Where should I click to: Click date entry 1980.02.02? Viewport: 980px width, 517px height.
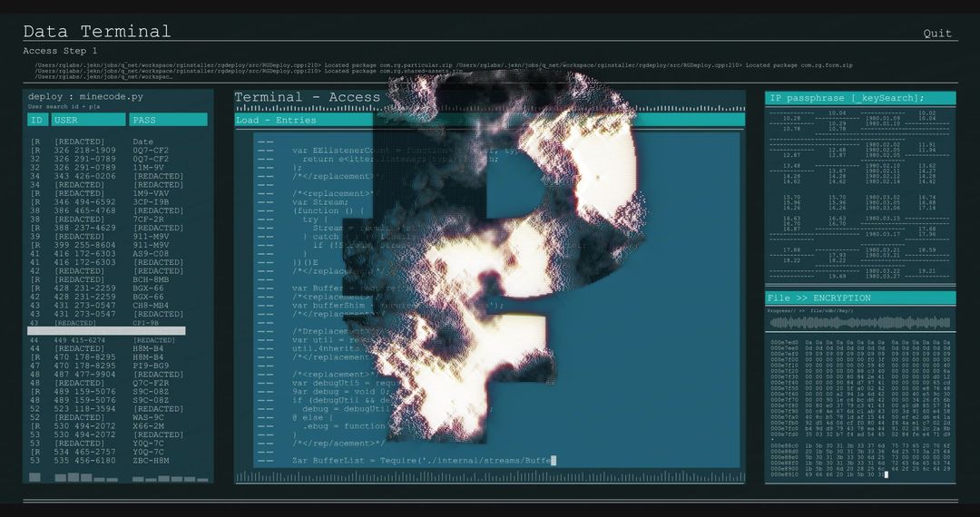pyautogui.click(x=883, y=144)
